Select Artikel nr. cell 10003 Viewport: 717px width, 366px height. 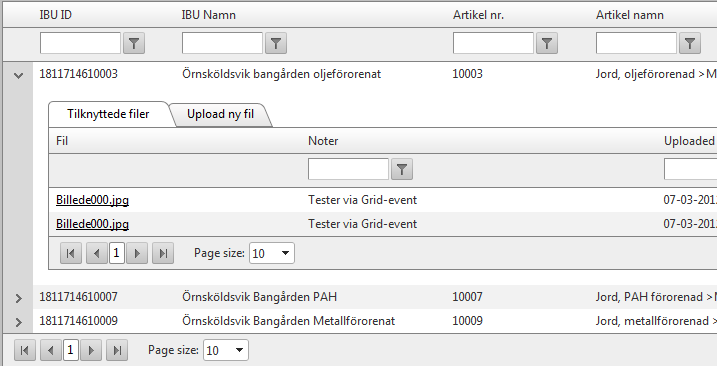click(x=467, y=74)
